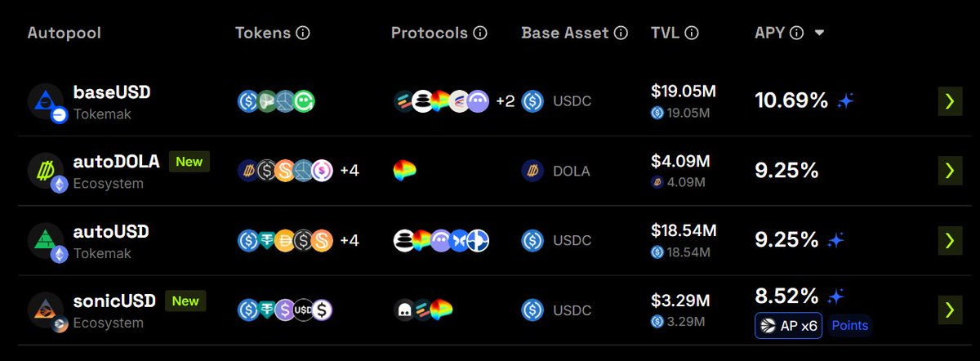Toggle APY sort order arrow

(x=819, y=33)
